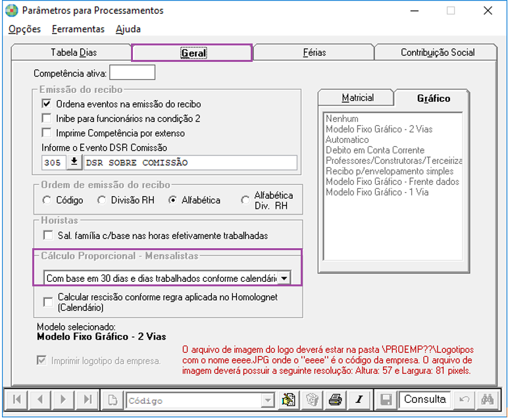
Task: Click the application icon in title bar
Action: tap(12, 11)
